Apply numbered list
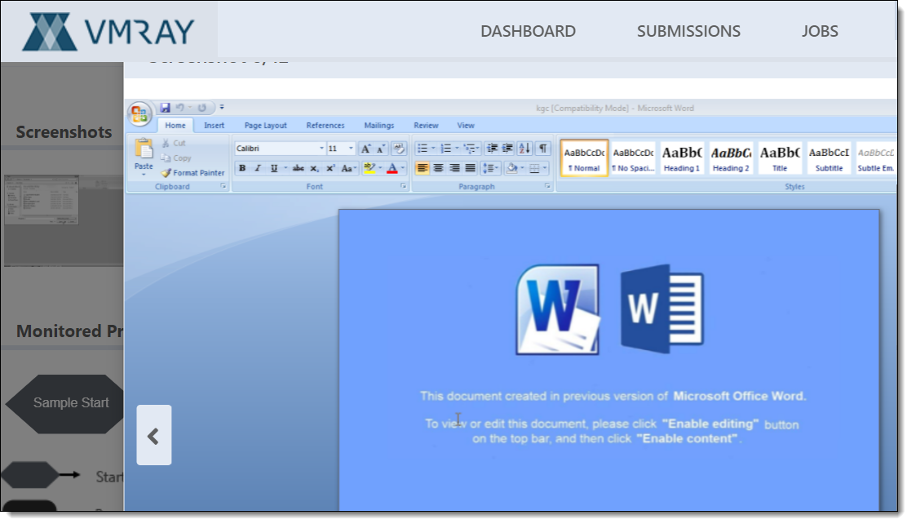 [x=445, y=149]
